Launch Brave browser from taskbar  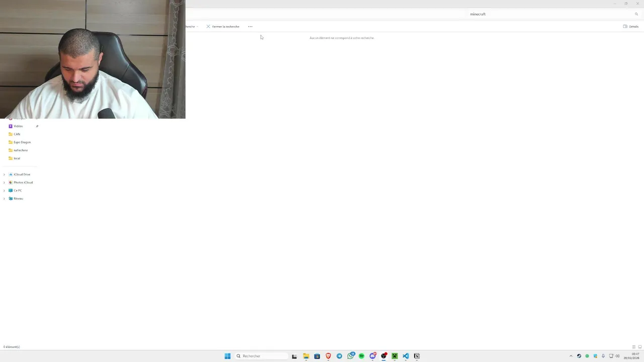point(328,356)
